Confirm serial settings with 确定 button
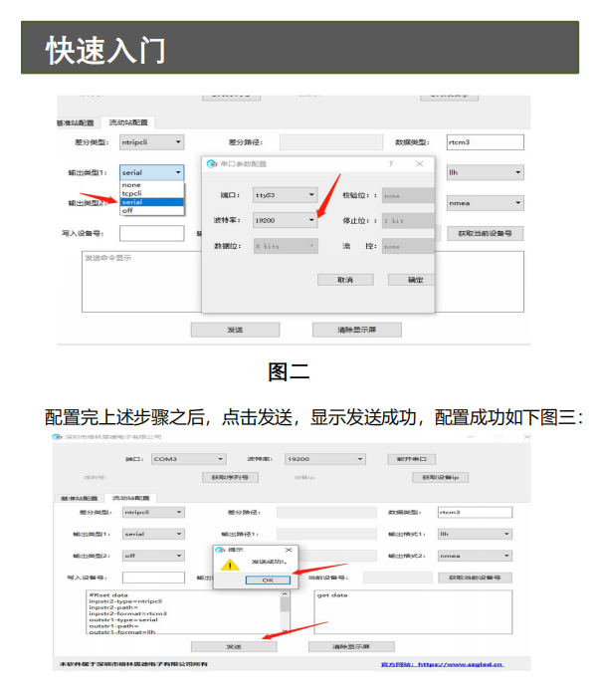The image size is (594, 700). [x=411, y=280]
